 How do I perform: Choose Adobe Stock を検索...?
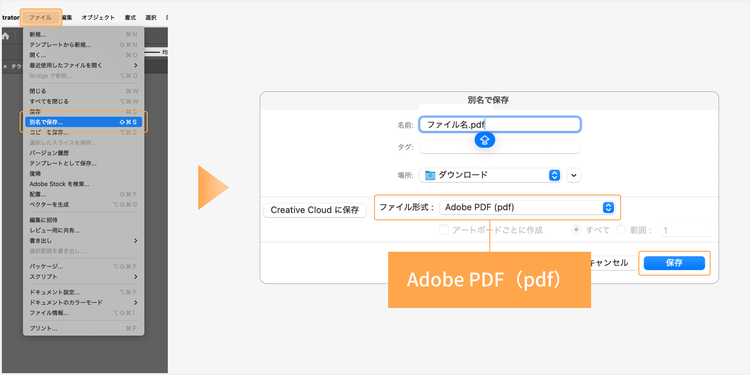pos(83,184)
